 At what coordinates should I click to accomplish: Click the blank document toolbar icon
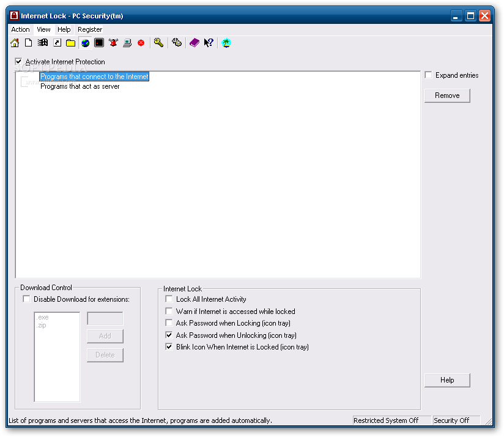(29, 43)
